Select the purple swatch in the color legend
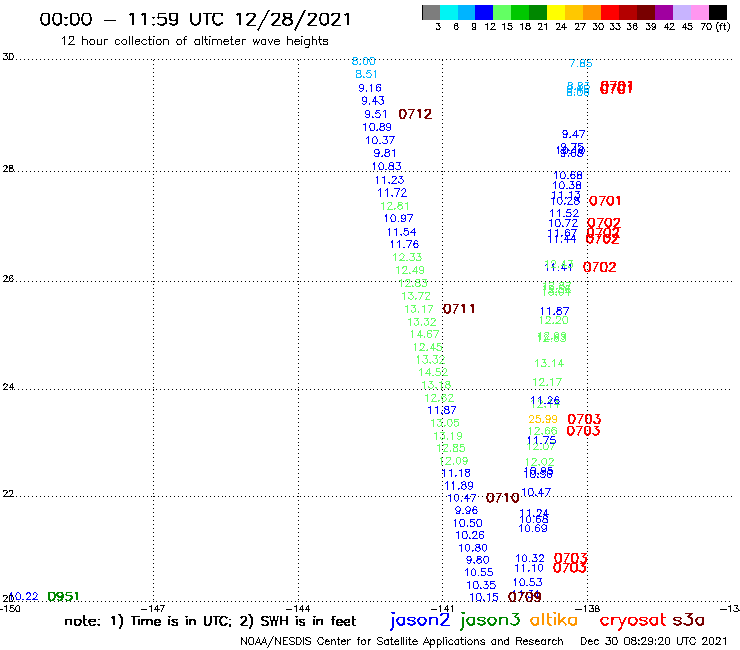Screen dimensions: 740x650 664,12
